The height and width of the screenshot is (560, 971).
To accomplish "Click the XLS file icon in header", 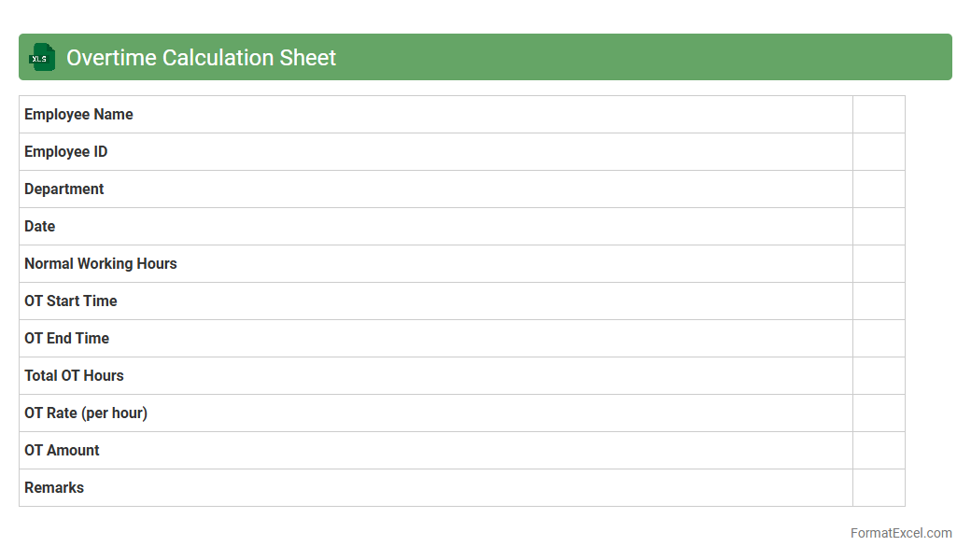I will point(41,57).
